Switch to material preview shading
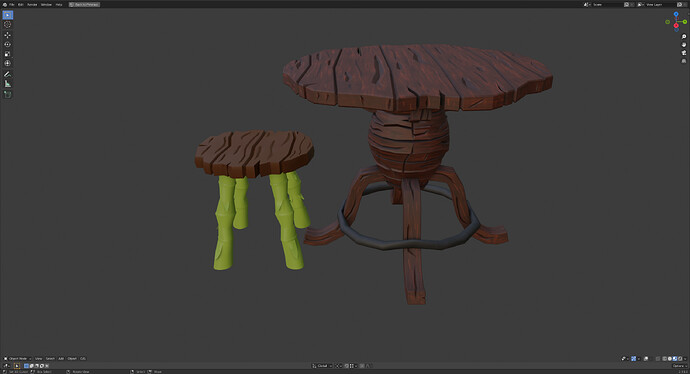The width and height of the screenshot is (690, 374). pos(675,359)
